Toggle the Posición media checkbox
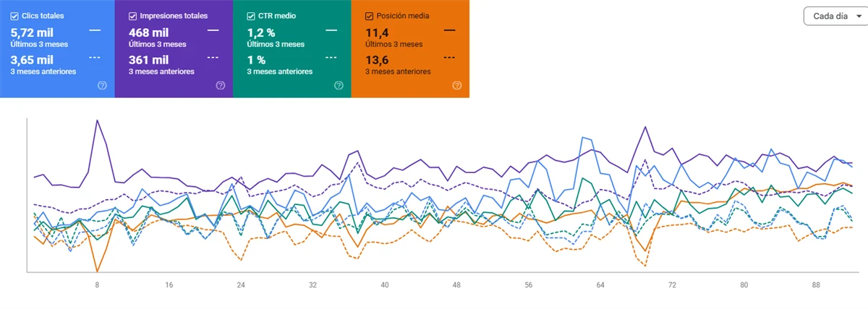The height and width of the screenshot is (310, 868). (369, 15)
